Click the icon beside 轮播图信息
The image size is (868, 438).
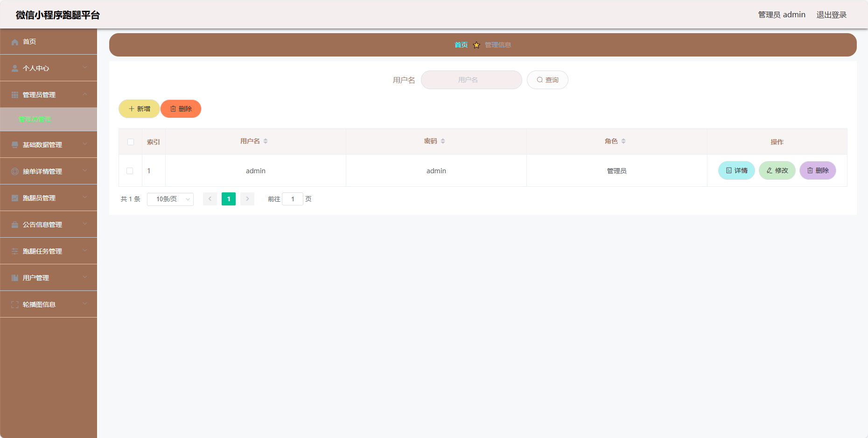(x=15, y=304)
